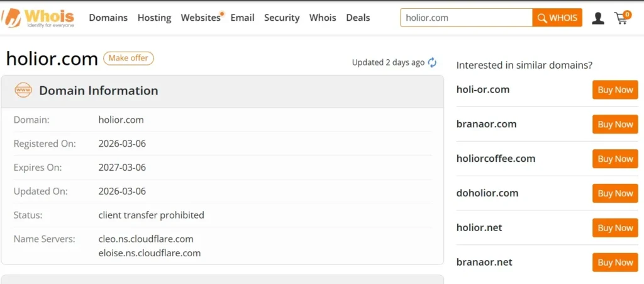644x284 pixels.
Task: Click similar domain holi-or.com
Action: coord(482,89)
